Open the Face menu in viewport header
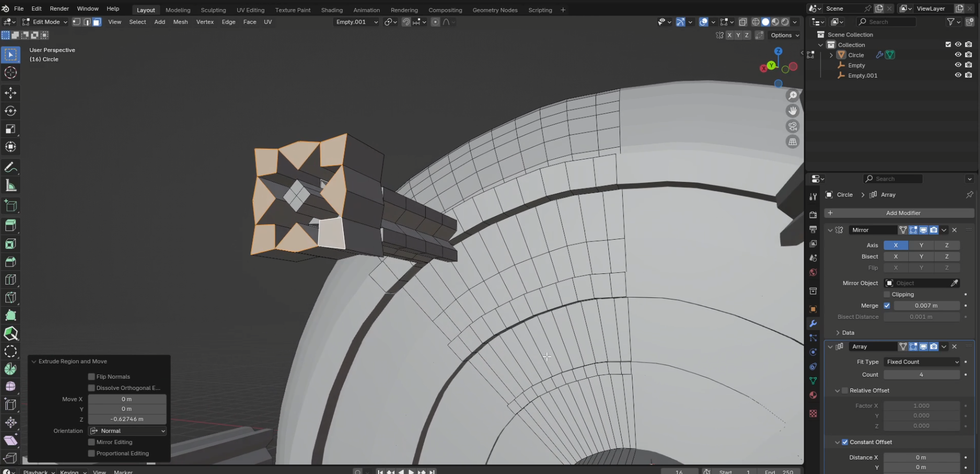Image resolution: width=980 pixels, height=474 pixels. click(250, 22)
